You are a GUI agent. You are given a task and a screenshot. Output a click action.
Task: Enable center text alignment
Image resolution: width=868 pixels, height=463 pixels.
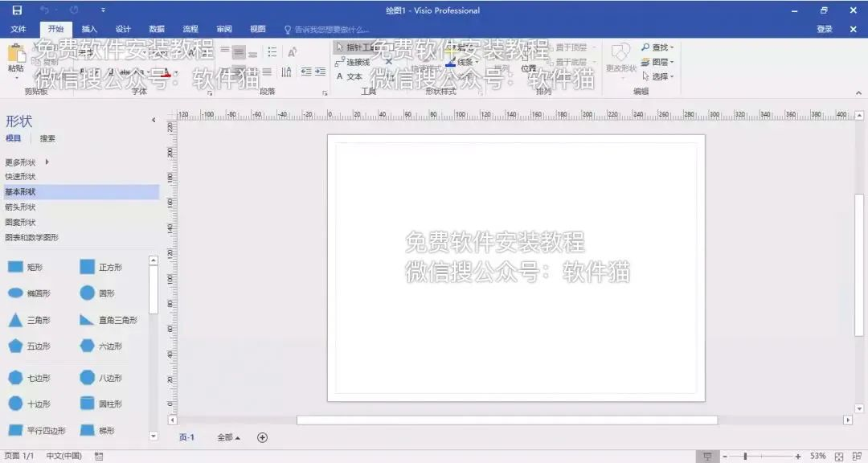pos(239,51)
